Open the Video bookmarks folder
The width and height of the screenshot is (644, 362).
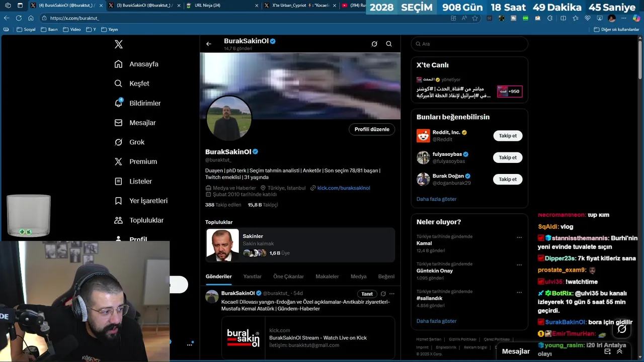pos(71,30)
